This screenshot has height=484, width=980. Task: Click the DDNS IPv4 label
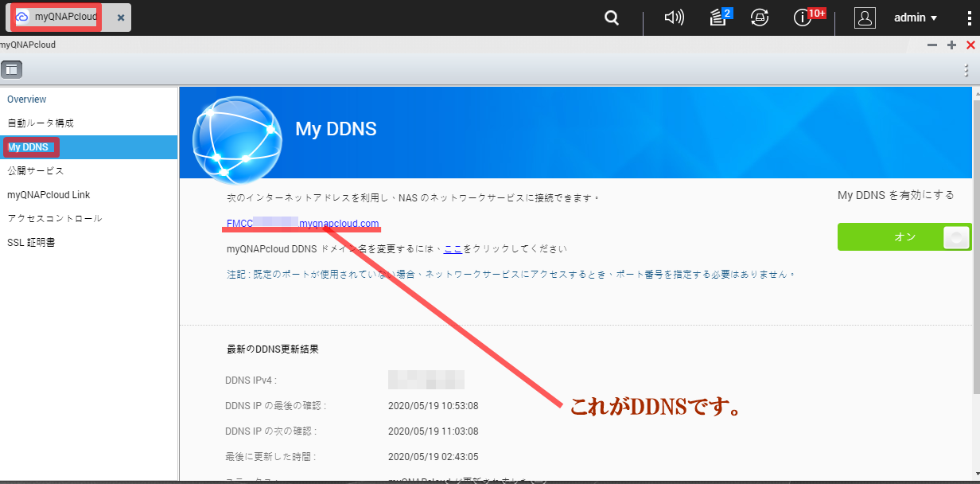tap(251, 381)
